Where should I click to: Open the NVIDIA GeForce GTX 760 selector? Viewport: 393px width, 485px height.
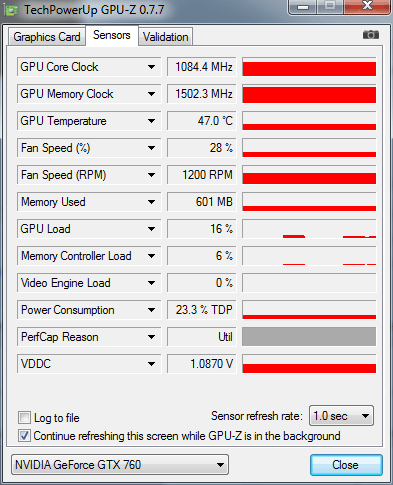120,464
